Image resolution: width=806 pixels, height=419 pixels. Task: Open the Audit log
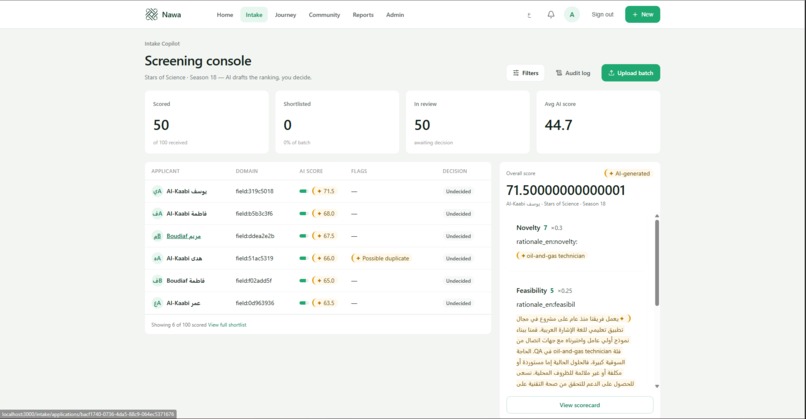(573, 73)
